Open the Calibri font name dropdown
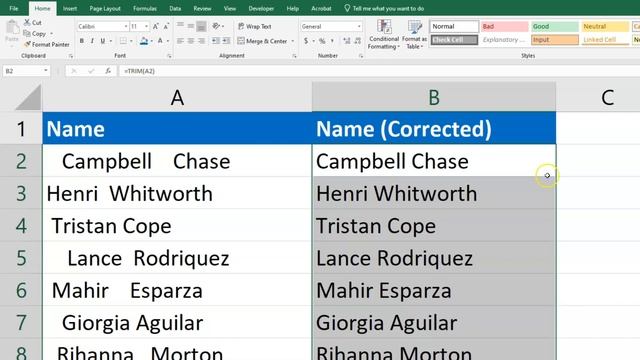The height and width of the screenshot is (360, 640). click(126, 27)
